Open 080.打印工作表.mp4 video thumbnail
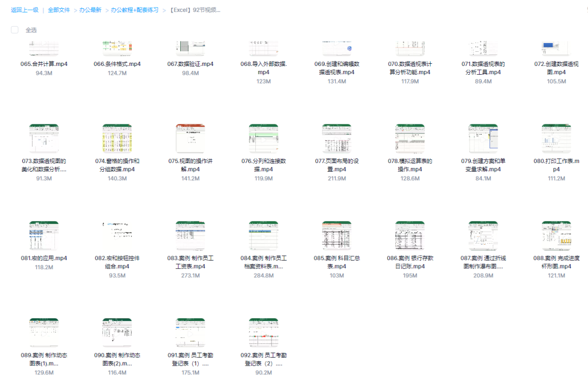Viewport: 588px width, 381px height. coord(556,138)
